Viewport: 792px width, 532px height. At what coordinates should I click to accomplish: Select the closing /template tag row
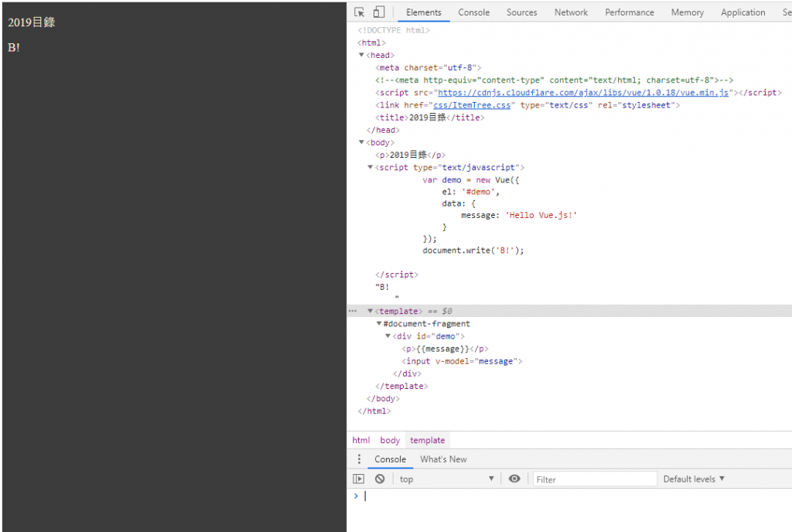click(401, 386)
